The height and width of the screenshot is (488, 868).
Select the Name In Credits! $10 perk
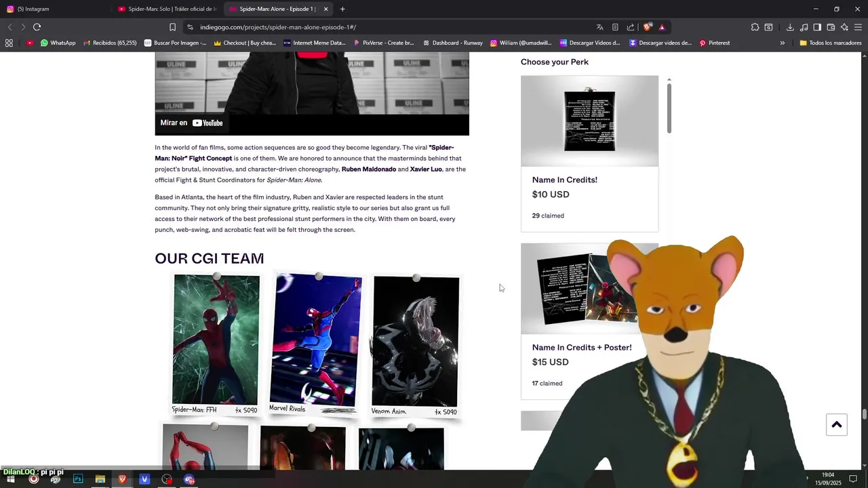(x=589, y=154)
